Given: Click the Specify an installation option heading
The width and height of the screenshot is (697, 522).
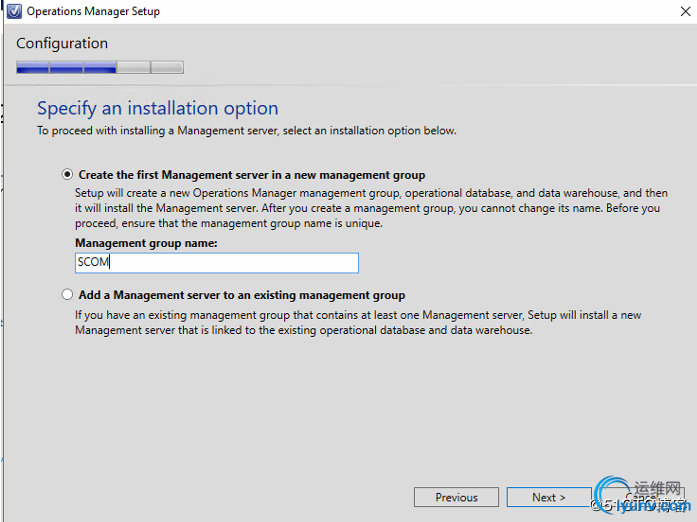Looking at the screenshot, I should tap(158, 108).
